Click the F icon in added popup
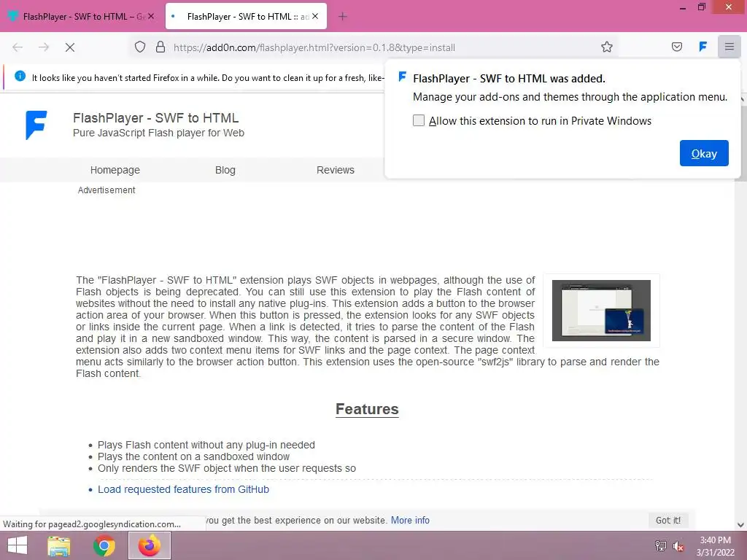747x560 pixels. point(402,77)
